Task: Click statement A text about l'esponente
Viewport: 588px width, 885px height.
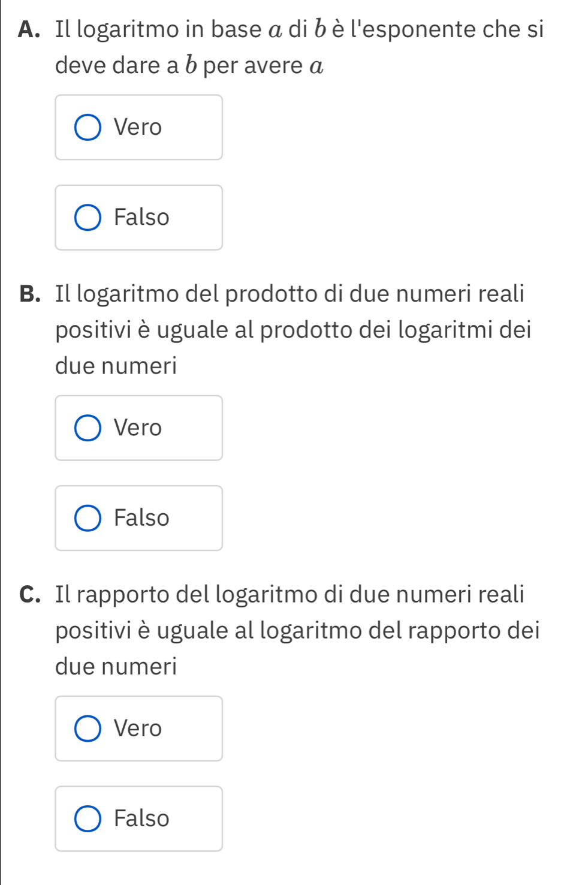Action: tap(299, 47)
